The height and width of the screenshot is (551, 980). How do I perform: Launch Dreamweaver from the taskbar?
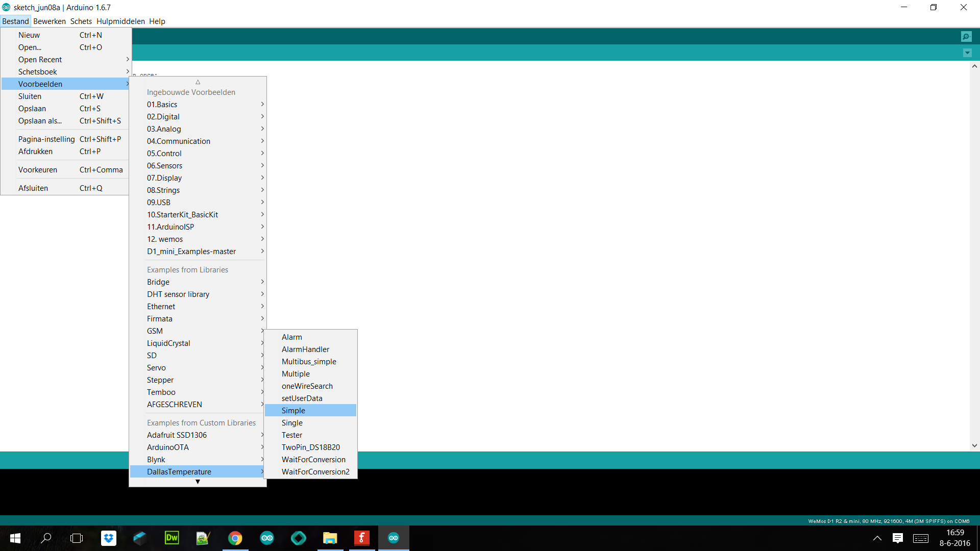tap(171, 538)
